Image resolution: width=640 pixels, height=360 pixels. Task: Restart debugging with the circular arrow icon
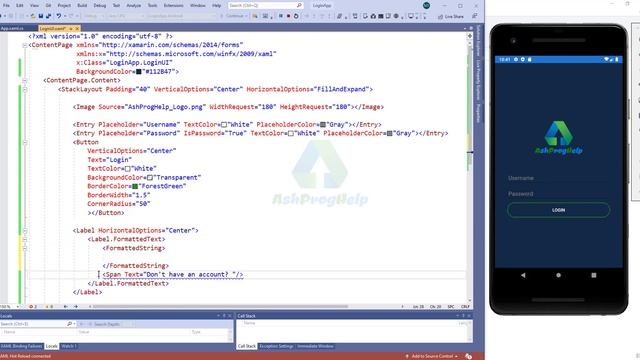[296, 16]
